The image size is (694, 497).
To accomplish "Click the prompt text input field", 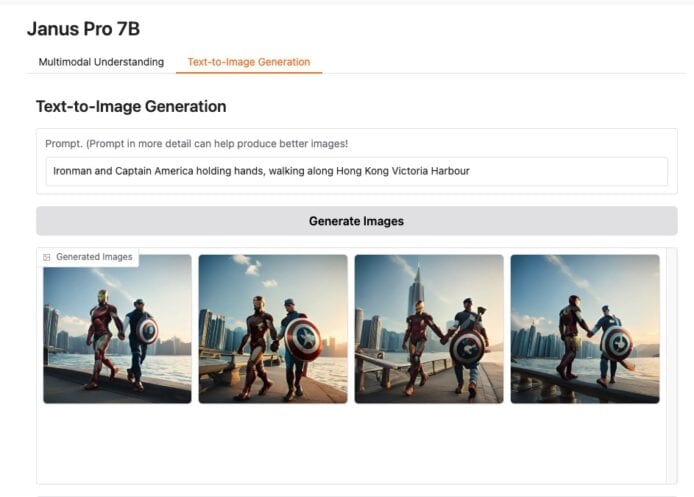I will point(356,171).
